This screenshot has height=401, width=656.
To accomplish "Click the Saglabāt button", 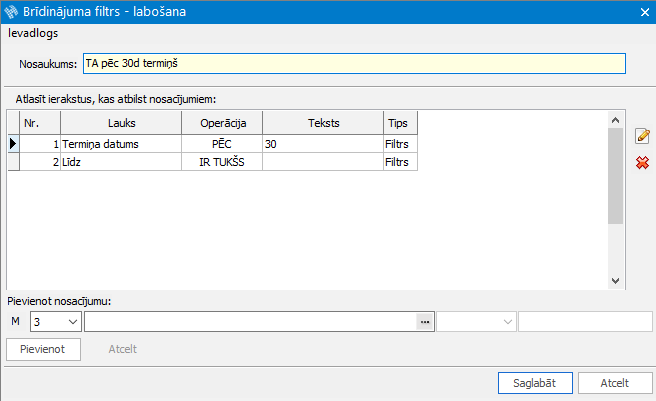I will tap(535, 383).
